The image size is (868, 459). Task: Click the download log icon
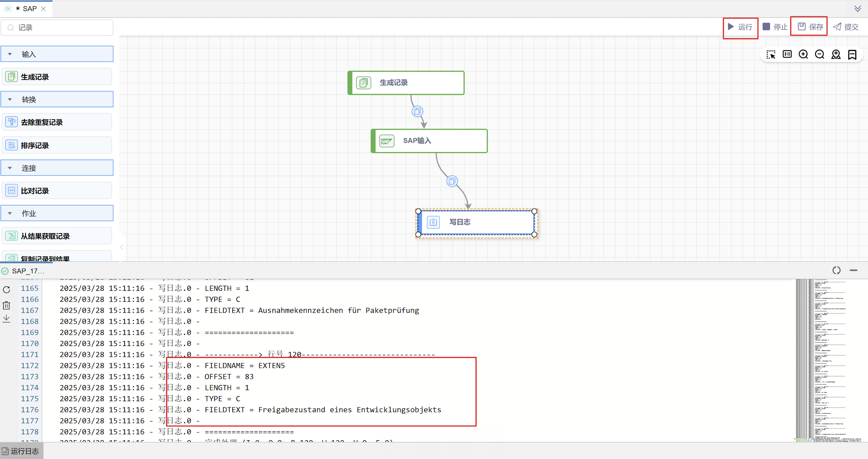[6, 319]
